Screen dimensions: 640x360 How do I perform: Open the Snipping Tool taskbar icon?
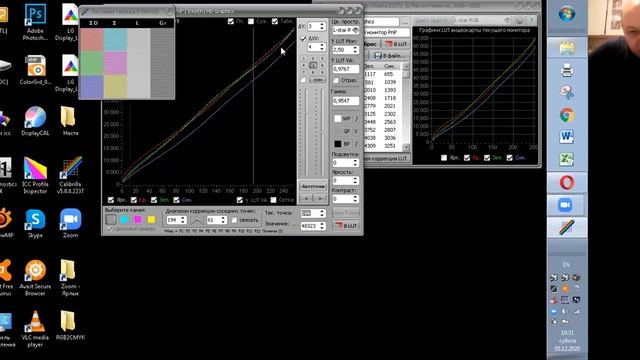(567, 93)
